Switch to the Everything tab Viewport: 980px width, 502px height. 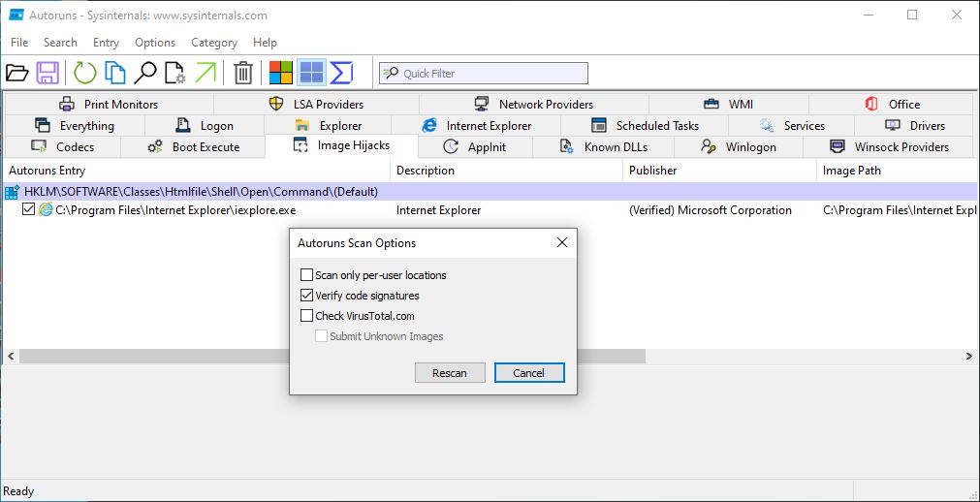point(75,126)
